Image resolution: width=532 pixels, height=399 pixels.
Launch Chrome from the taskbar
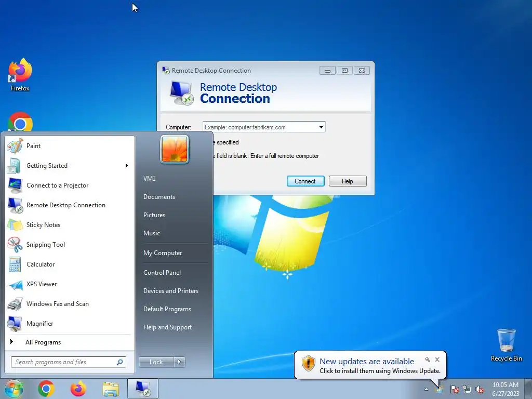tap(46, 389)
